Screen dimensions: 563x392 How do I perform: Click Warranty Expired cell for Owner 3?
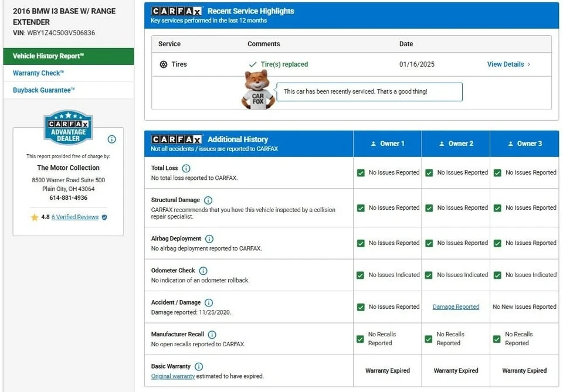point(524,371)
